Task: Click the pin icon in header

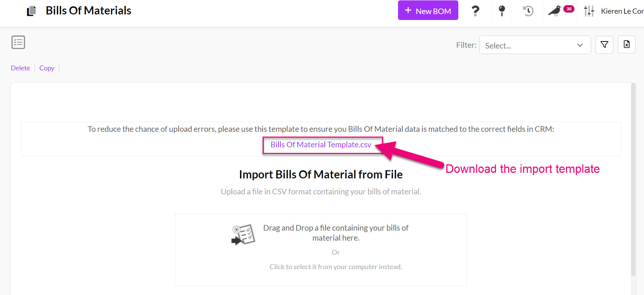Action: (502, 11)
